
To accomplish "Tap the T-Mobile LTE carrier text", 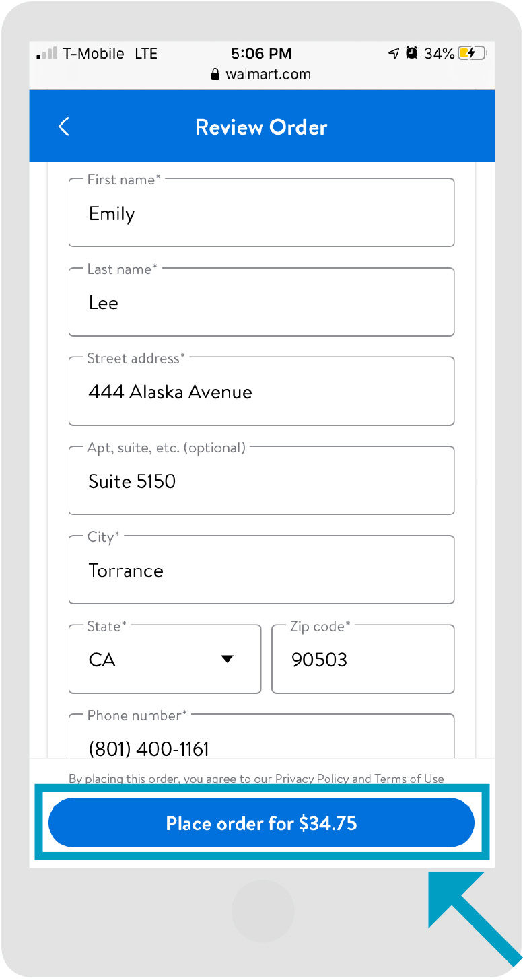I will (110, 54).
